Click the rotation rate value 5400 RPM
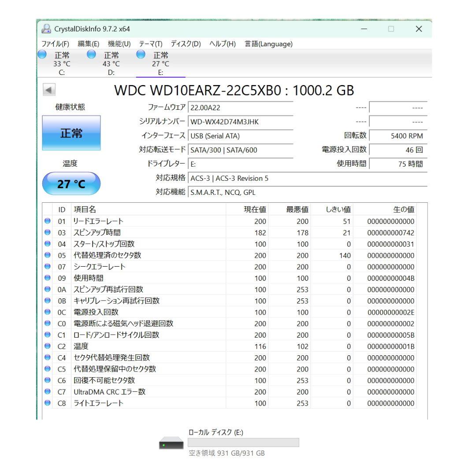The image size is (472, 476). [x=398, y=136]
